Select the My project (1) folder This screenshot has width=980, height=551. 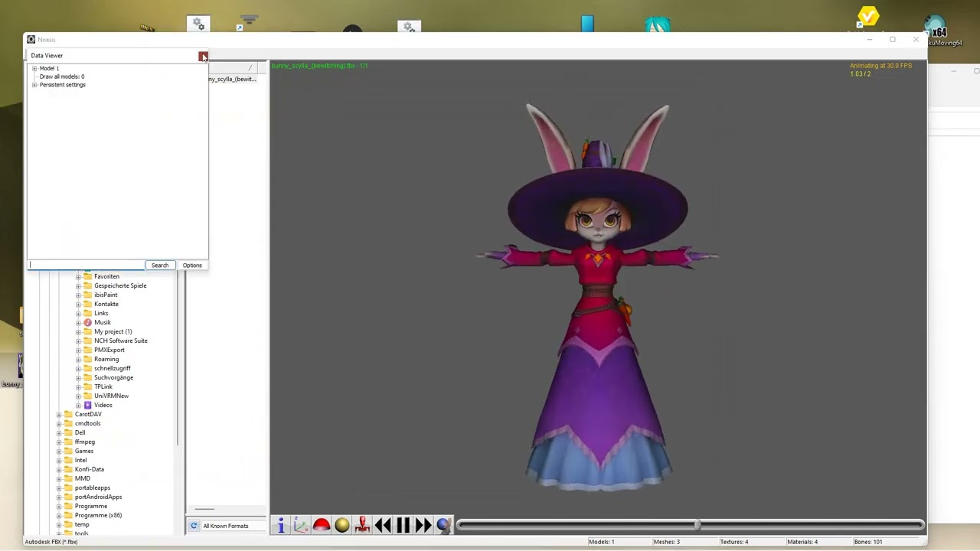[x=113, y=331]
